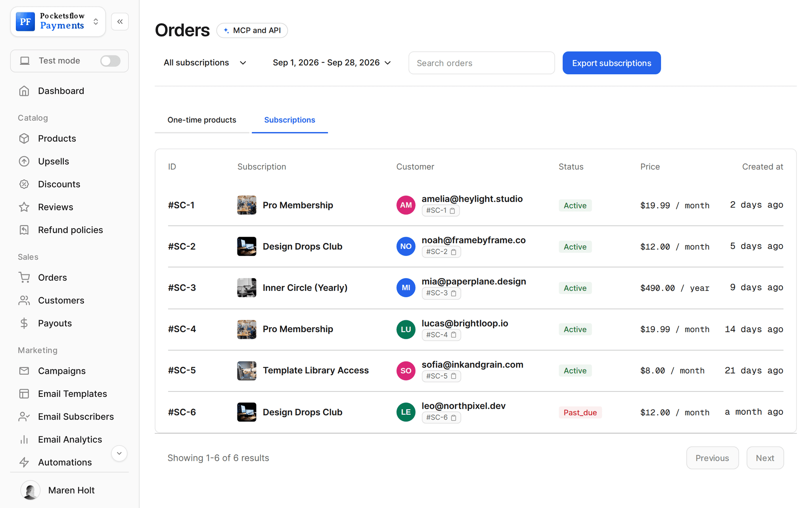
Task: Expand sidebar with round chevron-down button
Action: [x=119, y=453]
